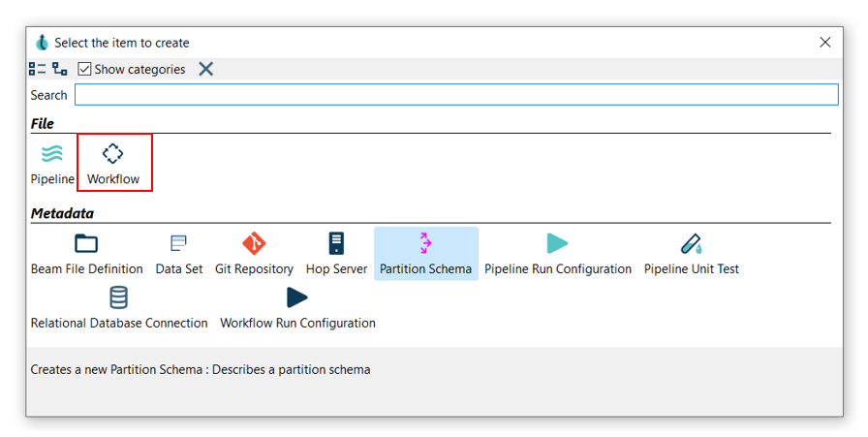Viewport: 868px width, 437px height.
Task: Pick the Git Repository metadata item
Action: 254,253
